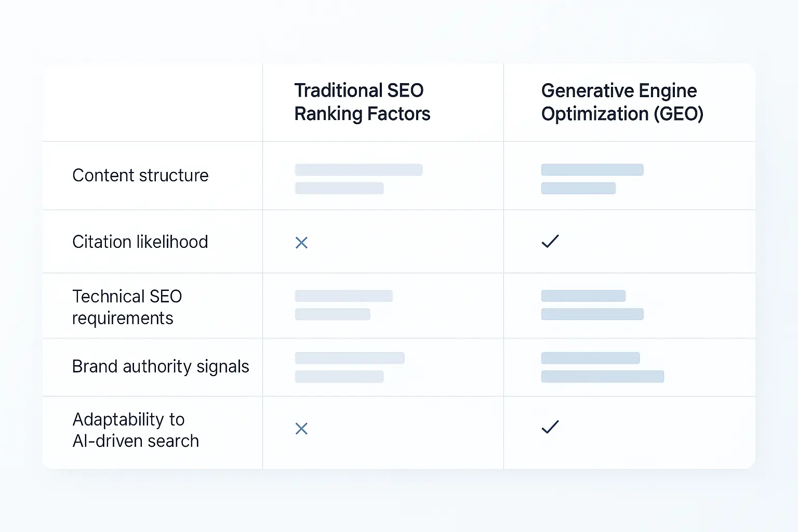Click Brand authority placeholder under GEO column

pos(602,367)
